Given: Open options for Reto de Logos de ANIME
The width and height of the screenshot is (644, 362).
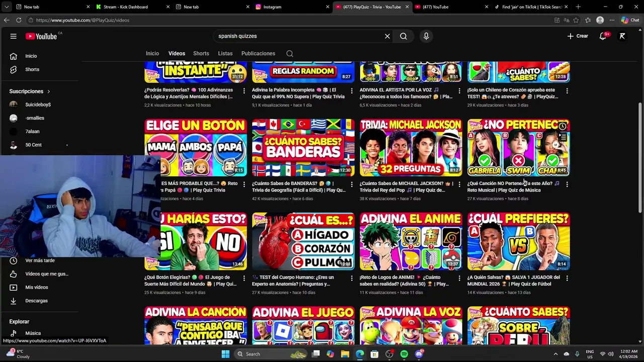Looking at the screenshot, I should 459,278.
